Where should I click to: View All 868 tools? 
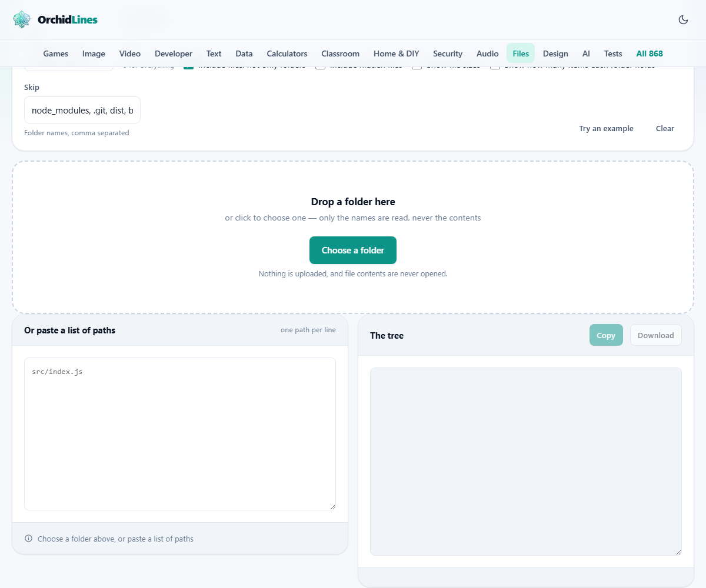point(650,54)
